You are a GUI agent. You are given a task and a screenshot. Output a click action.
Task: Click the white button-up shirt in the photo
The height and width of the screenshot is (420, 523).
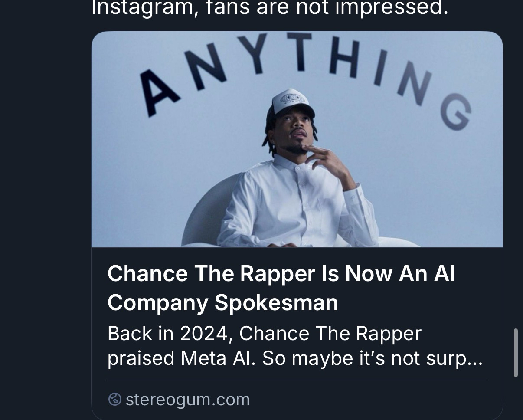coord(295,204)
